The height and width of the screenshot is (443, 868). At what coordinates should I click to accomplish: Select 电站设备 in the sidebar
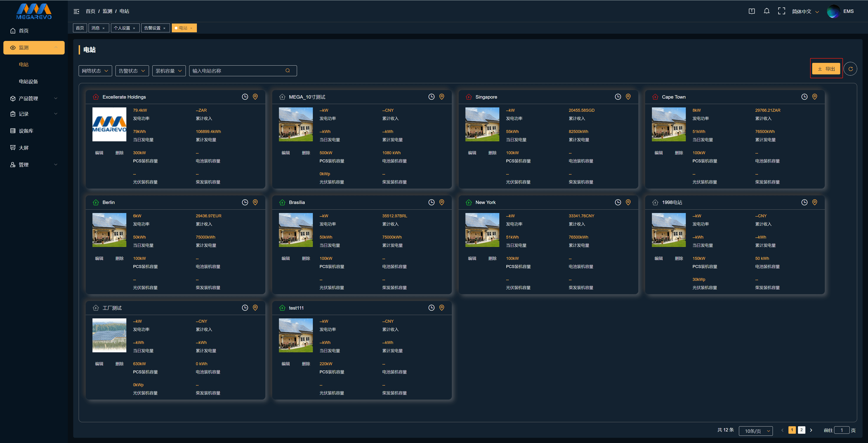pyautogui.click(x=28, y=82)
